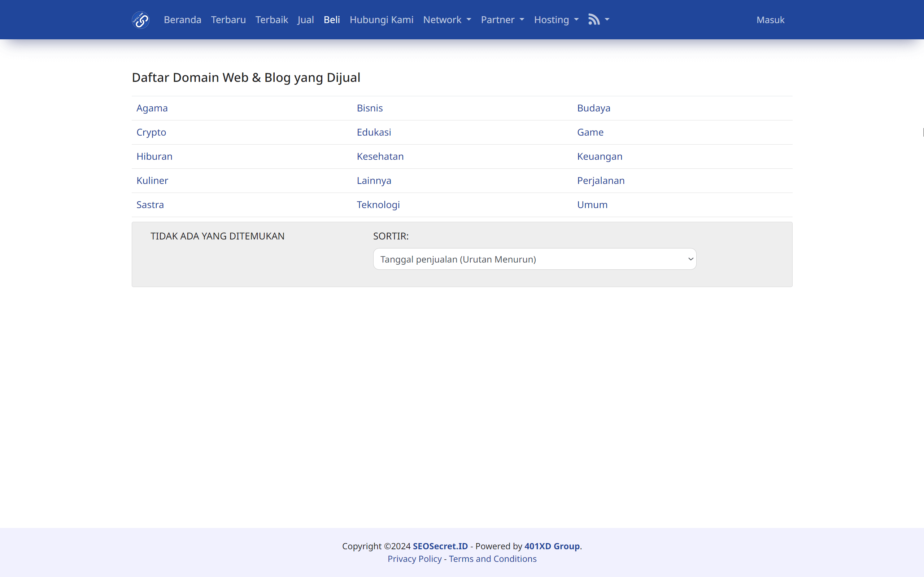Screen dimensions: 924x577
Task: Visit the 401XD Group link
Action: point(552,546)
